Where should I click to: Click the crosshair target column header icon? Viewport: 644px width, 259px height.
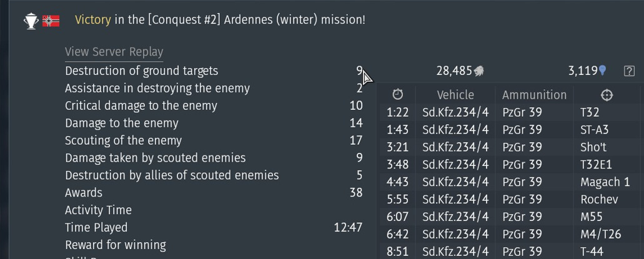(x=607, y=95)
